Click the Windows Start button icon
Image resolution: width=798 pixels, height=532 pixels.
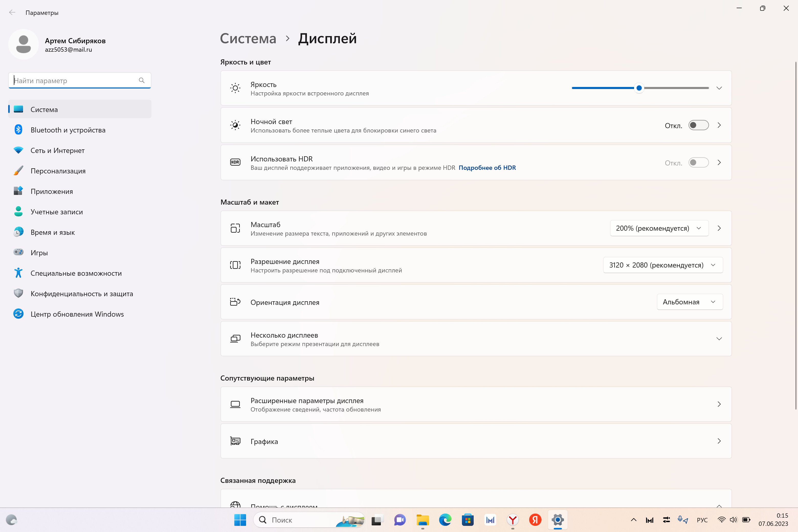click(x=240, y=520)
